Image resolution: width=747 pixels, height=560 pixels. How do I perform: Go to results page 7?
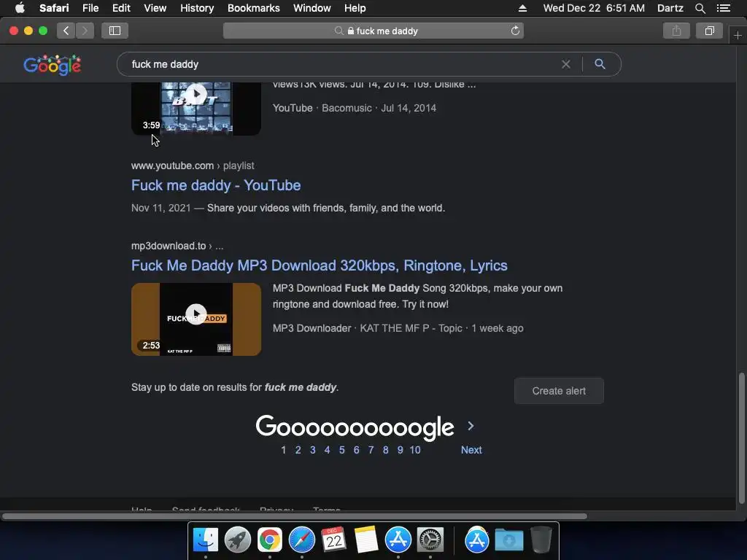point(371,450)
